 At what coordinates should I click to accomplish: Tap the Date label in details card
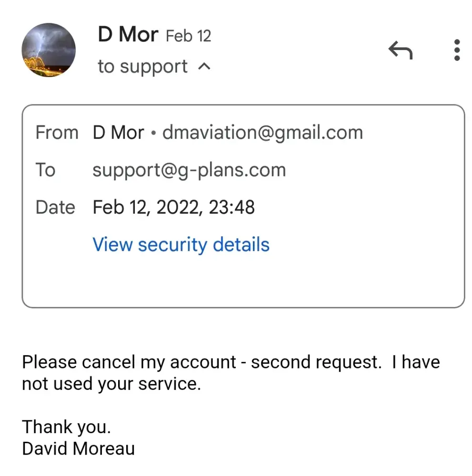point(55,207)
